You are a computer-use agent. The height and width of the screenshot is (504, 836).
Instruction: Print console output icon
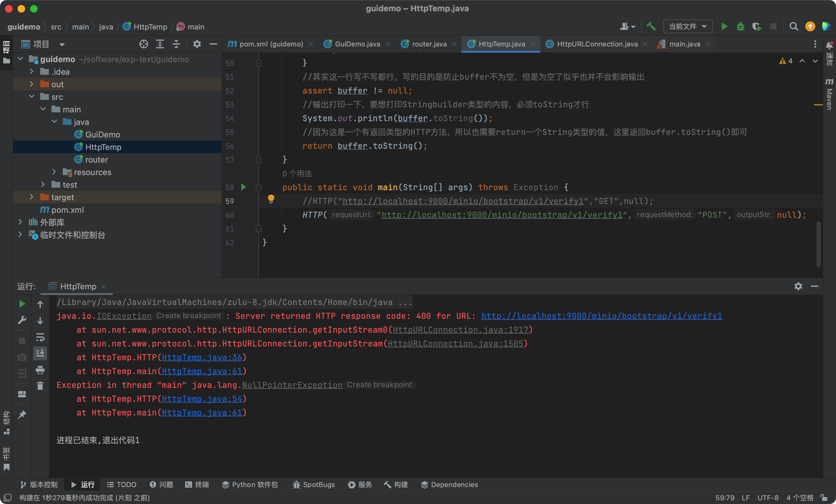coord(40,370)
